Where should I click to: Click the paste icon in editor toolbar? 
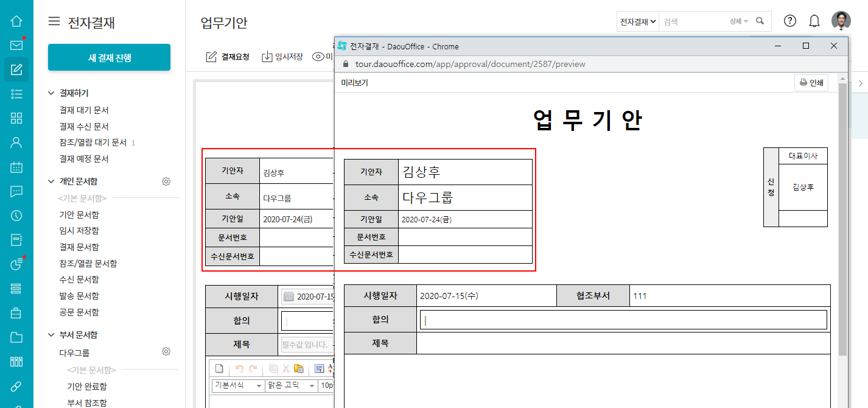298,368
